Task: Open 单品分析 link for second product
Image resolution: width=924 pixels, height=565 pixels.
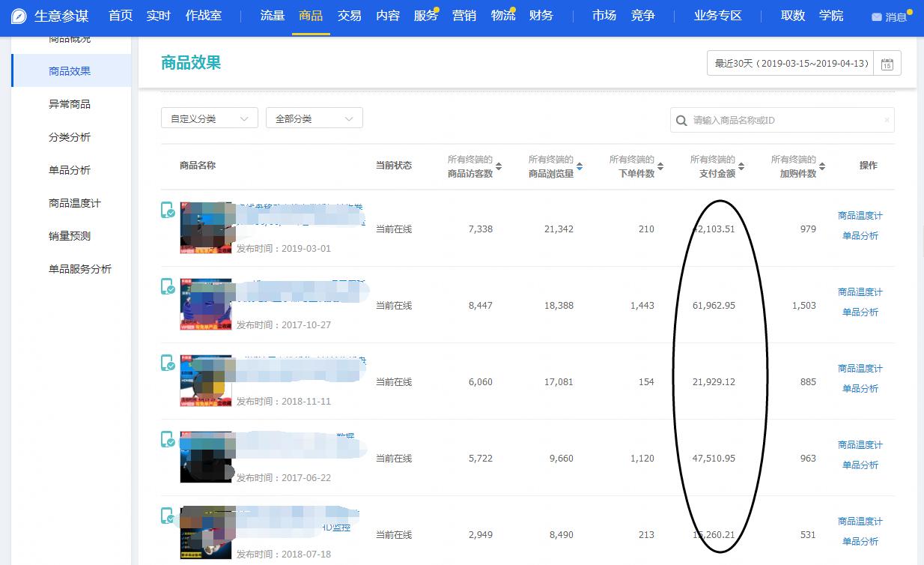Action: click(x=860, y=312)
